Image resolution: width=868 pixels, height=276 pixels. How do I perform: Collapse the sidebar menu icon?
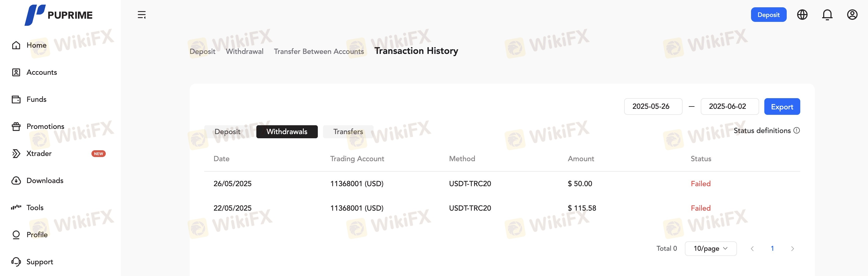[141, 15]
